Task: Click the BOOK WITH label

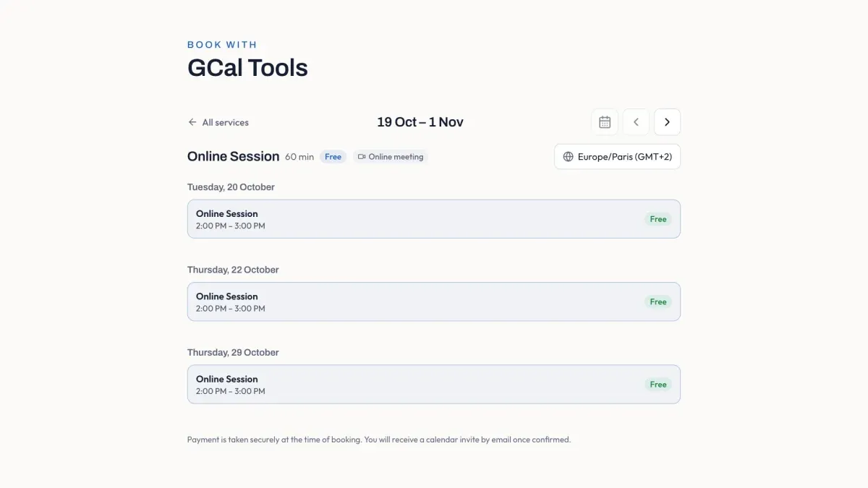Action: 222,45
